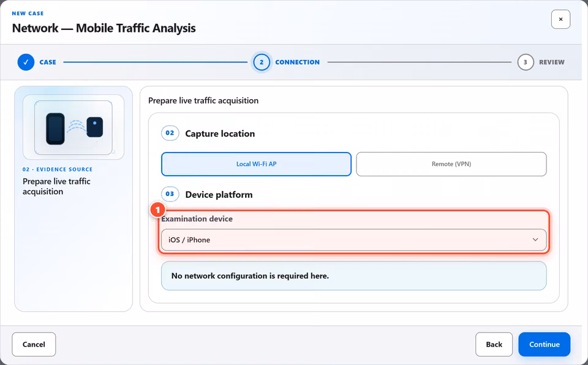Click the CONNECTION step label

click(298, 62)
